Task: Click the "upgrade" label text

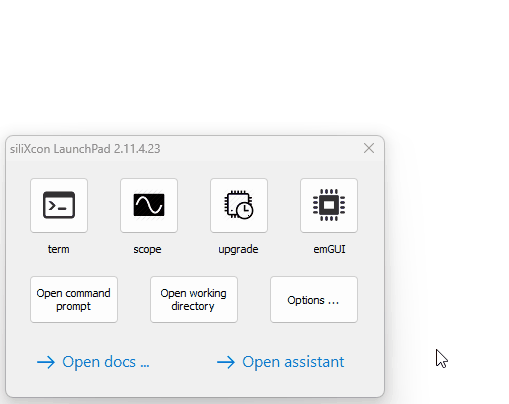Action: pyautogui.click(x=238, y=250)
